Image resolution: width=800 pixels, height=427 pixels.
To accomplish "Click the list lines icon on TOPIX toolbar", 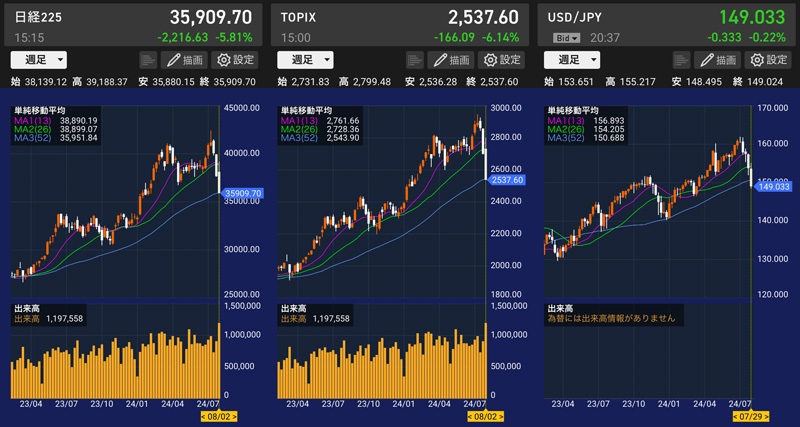I will tap(415, 60).
